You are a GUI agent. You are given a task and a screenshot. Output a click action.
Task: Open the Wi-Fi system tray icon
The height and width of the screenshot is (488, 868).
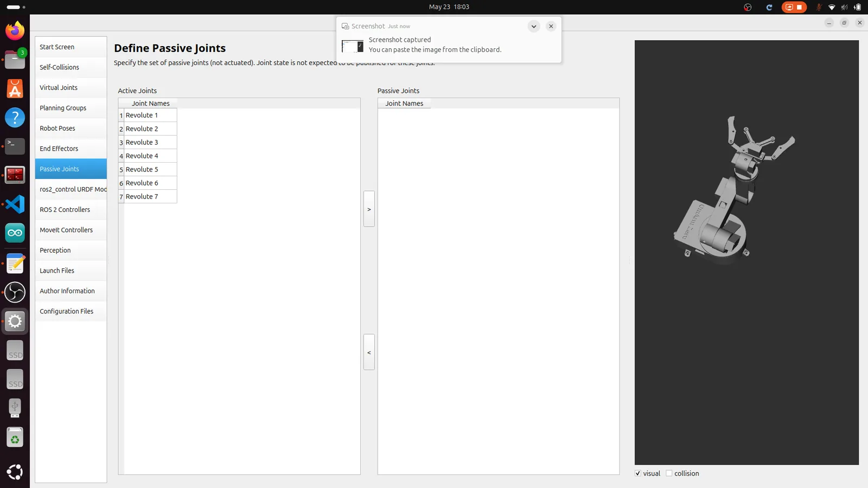point(832,7)
